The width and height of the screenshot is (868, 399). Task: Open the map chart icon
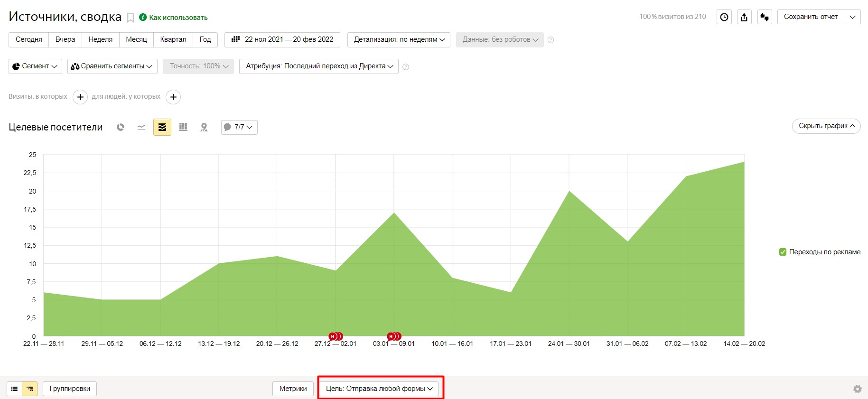pos(204,127)
